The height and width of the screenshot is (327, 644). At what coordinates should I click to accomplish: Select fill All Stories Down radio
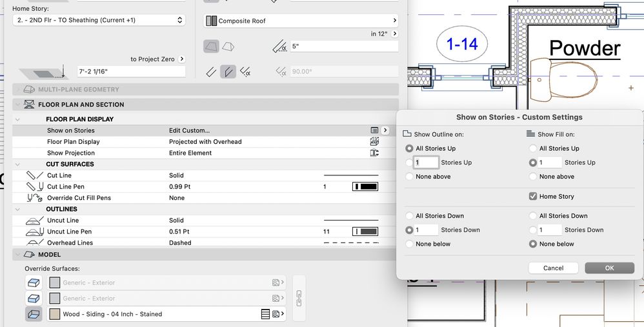tap(533, 216)
